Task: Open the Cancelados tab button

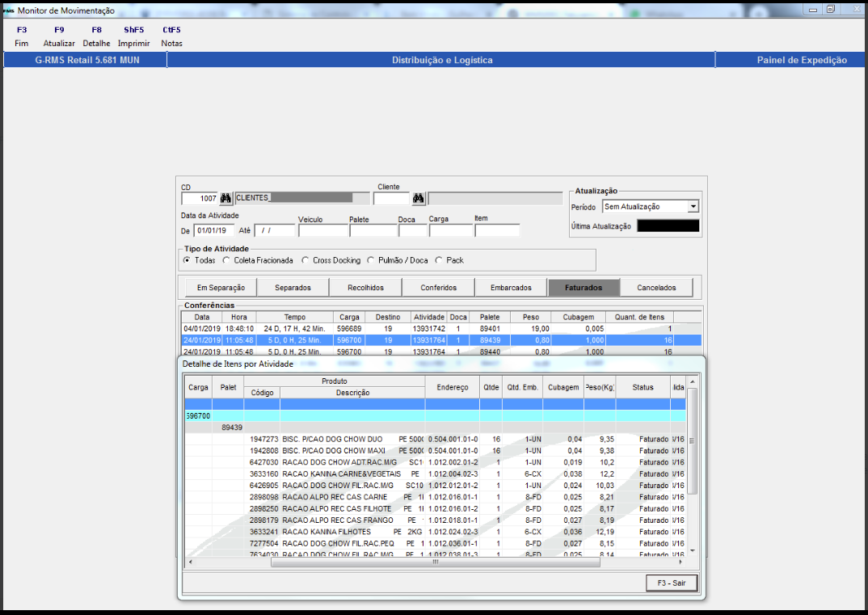Action: (x=656, y=288)
